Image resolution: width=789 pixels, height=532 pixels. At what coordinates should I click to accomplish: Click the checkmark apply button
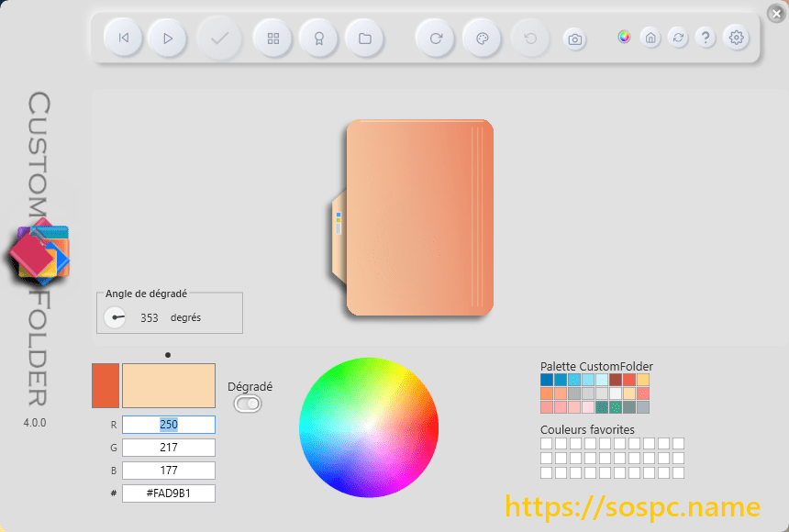(x=219, y=39)
